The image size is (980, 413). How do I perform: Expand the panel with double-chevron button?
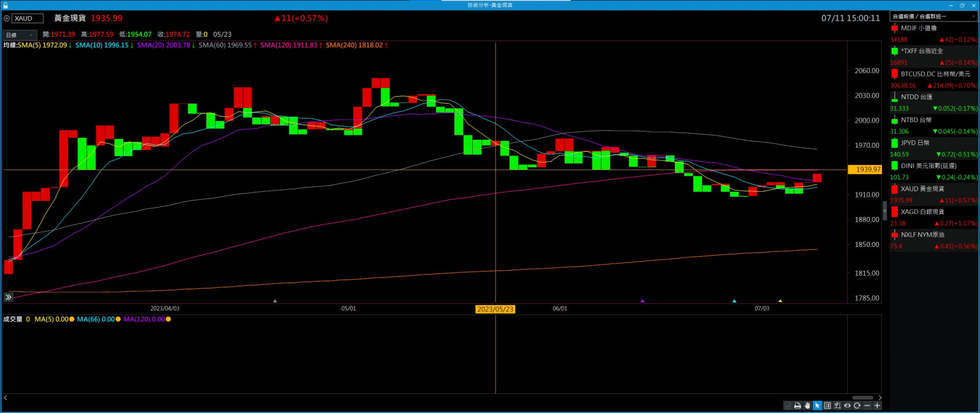click(9, 297)
